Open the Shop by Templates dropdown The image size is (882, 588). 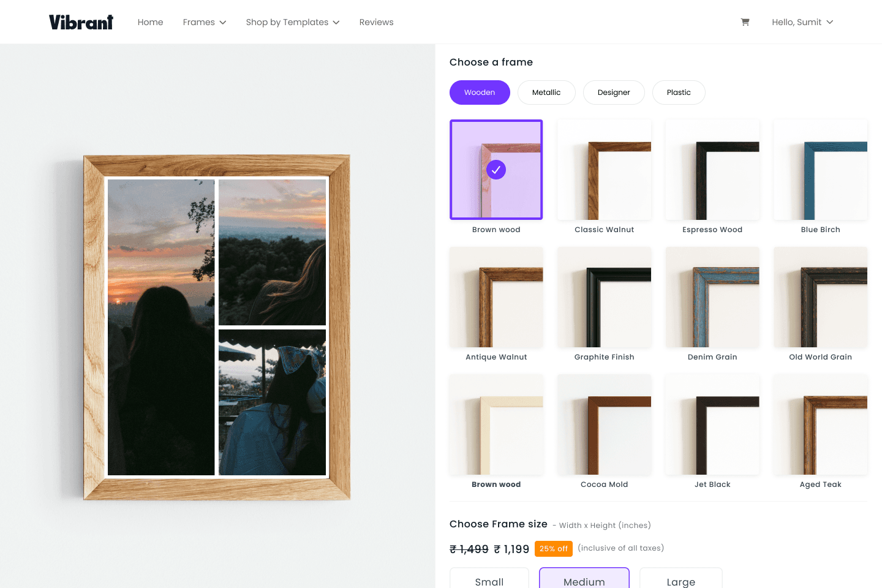pos(292,22)
